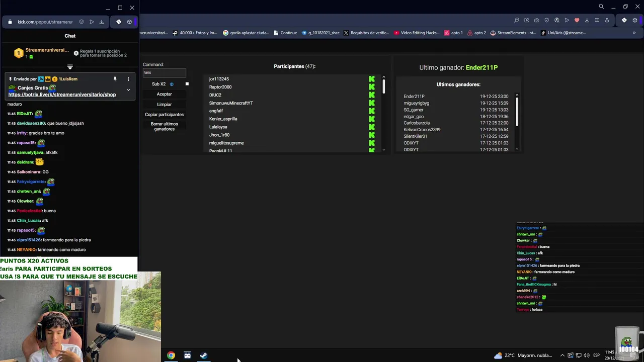Click the diamond extension icon in the chat popout window

point(119,22)
